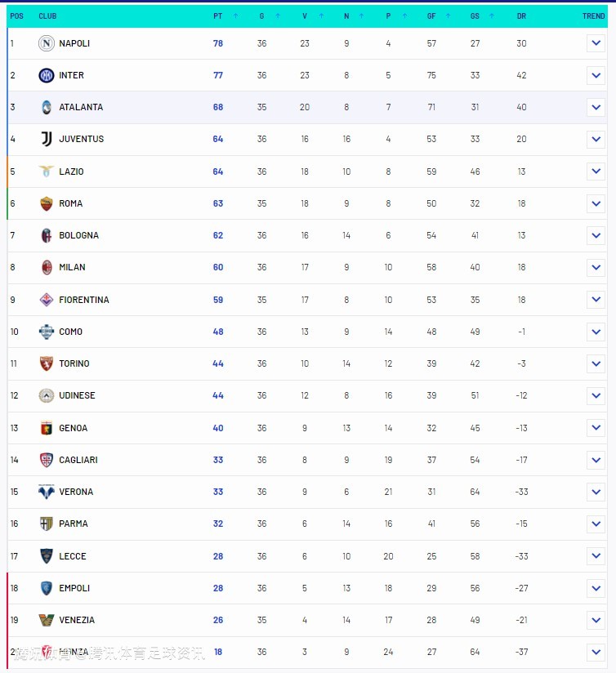The image size is (616, 673).
Task: Expand Atalanta trend chevron
Action: pos(596,107)
